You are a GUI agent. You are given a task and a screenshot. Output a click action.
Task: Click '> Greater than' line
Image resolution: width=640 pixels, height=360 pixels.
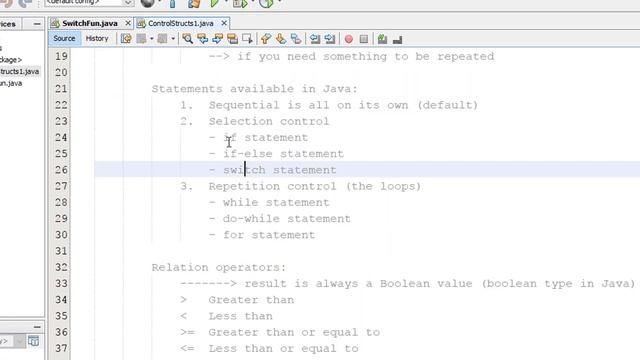click(237, 300)
